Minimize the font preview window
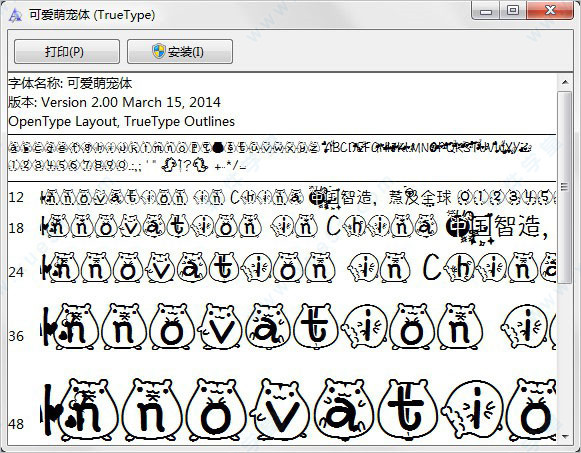 pyautogui.click(x=485, y=11)
